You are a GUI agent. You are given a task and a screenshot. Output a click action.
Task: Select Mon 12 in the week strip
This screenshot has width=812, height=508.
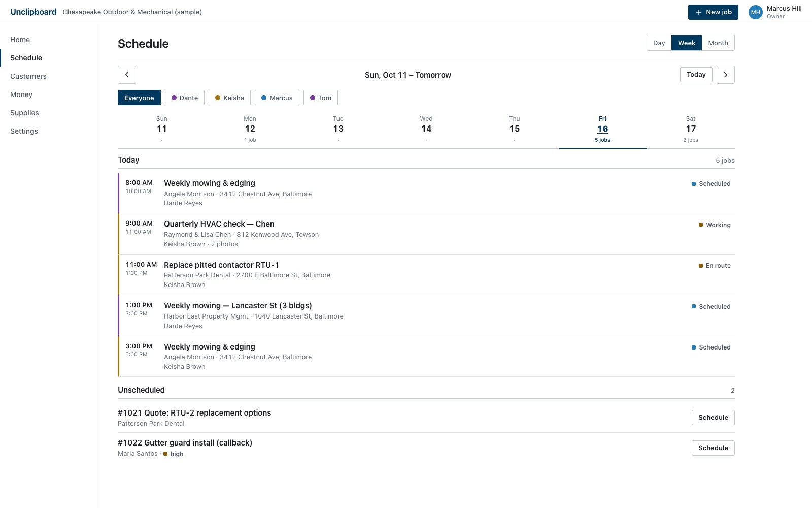250,130
